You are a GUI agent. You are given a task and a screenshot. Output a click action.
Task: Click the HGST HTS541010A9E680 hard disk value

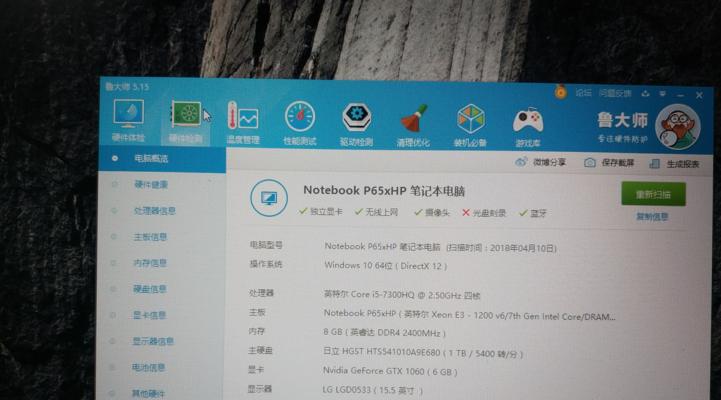(423, 353)
